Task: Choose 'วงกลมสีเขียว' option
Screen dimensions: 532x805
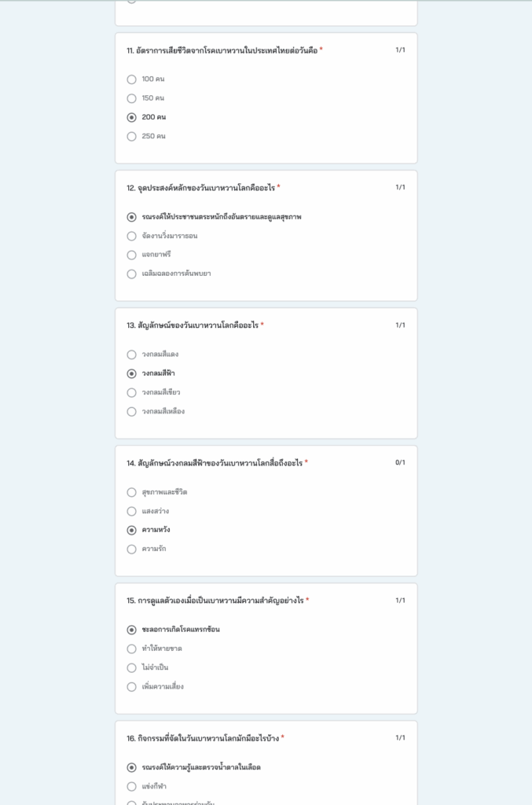Action: pos(131,392)
